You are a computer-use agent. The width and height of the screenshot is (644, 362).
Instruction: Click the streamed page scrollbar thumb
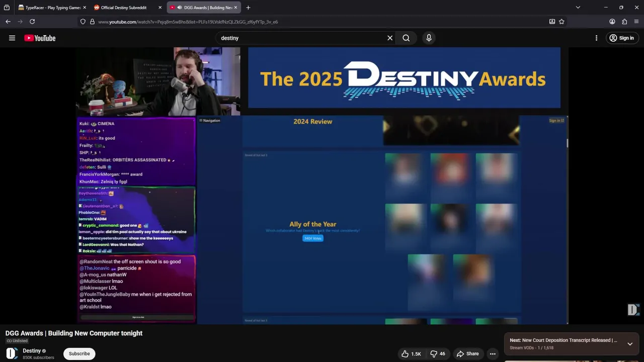[567, 143]
